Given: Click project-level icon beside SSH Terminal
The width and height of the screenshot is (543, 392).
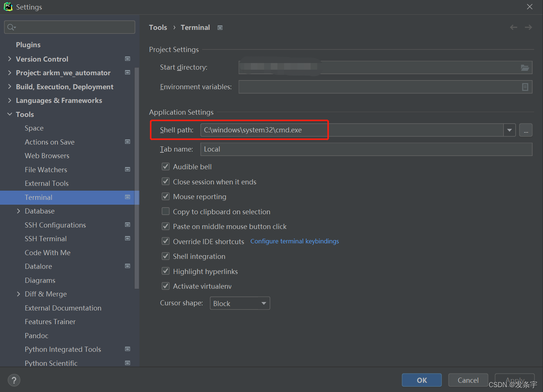Looking at the screenshot, I should tap(128, 238).
